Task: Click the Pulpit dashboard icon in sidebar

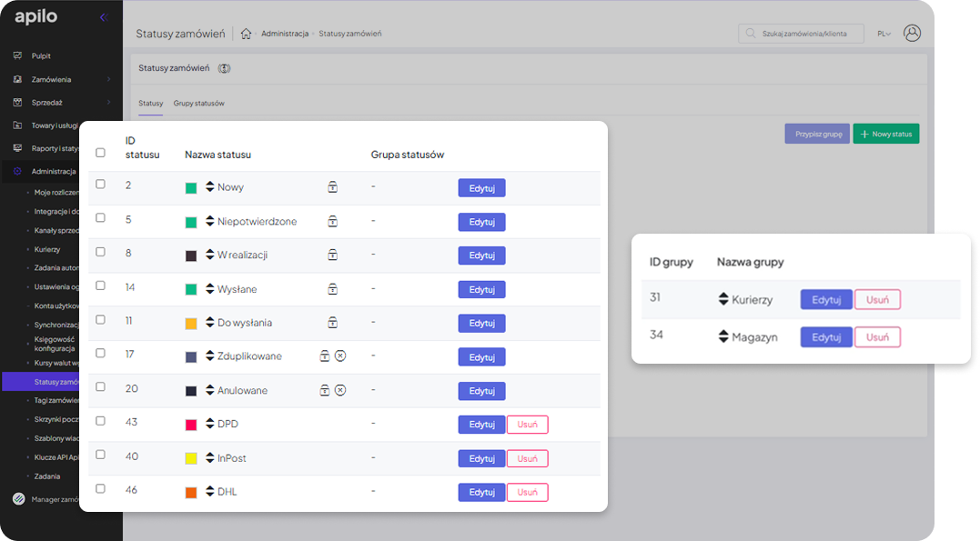Action: coord(17,55)
